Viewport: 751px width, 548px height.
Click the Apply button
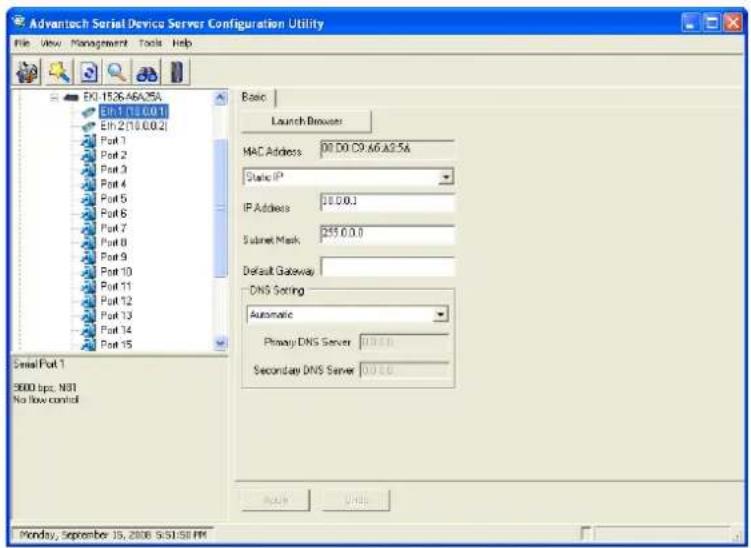pos(276,501)
